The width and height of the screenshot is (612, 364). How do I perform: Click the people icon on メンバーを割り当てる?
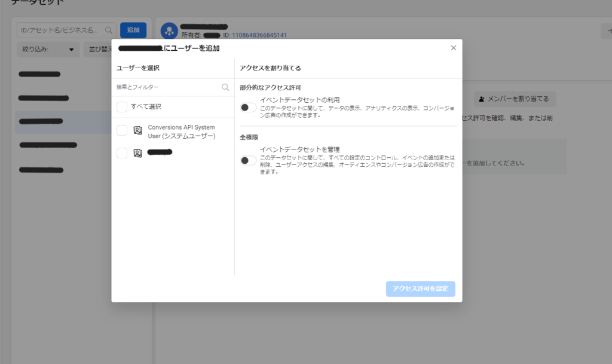click(482, 99)
